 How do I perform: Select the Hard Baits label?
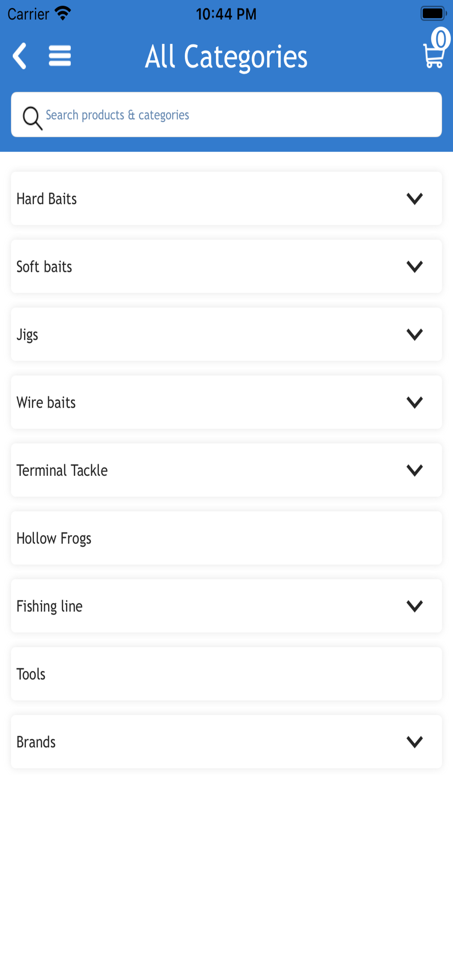[46, 199]
